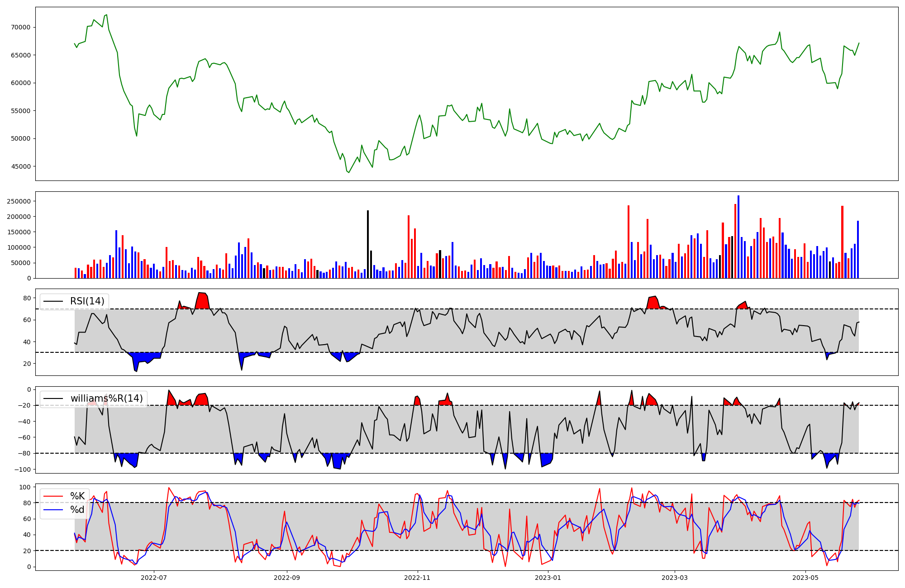Click the 45000 price axis tick label
This screenshot has width=905, height=588.
pos(20,166)
